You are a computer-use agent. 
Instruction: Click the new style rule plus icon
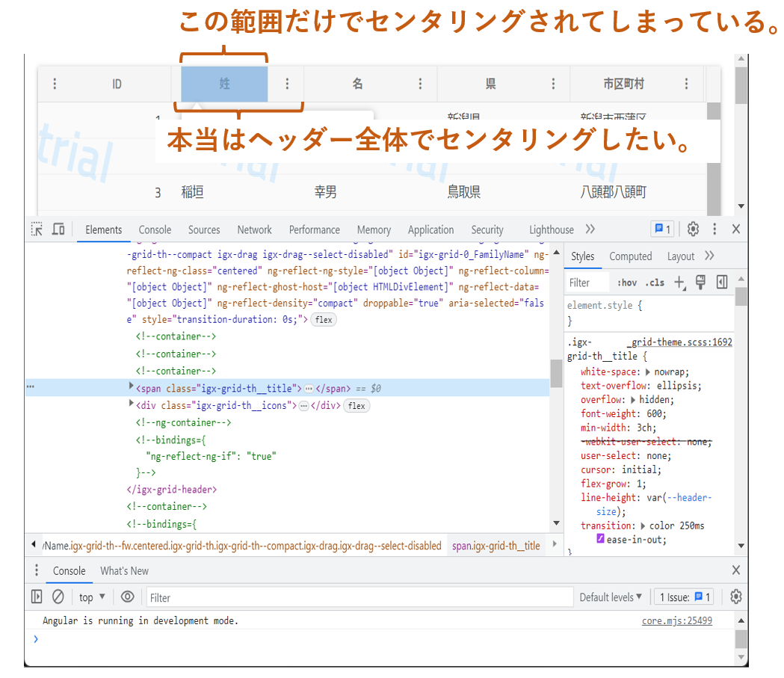(679, 283)
